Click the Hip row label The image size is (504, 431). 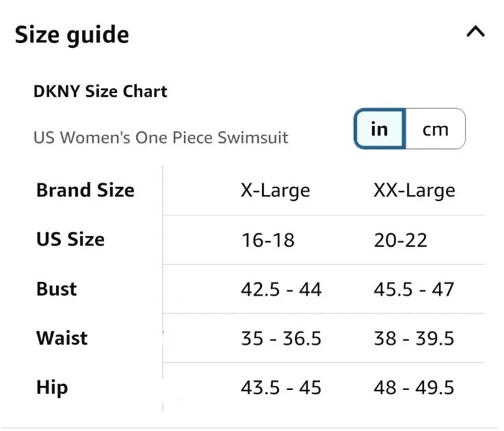coord(52,387)
